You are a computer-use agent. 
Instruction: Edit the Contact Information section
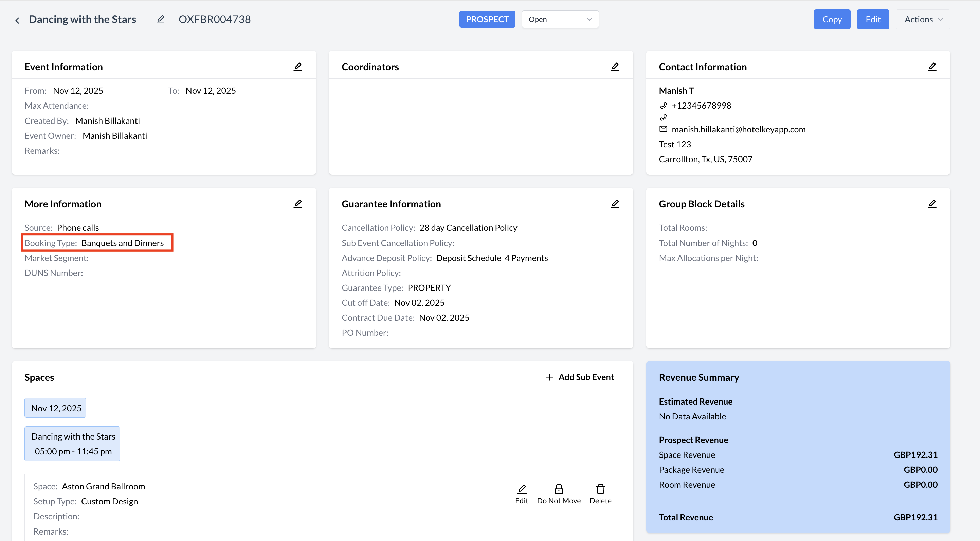tap(932, 67)
